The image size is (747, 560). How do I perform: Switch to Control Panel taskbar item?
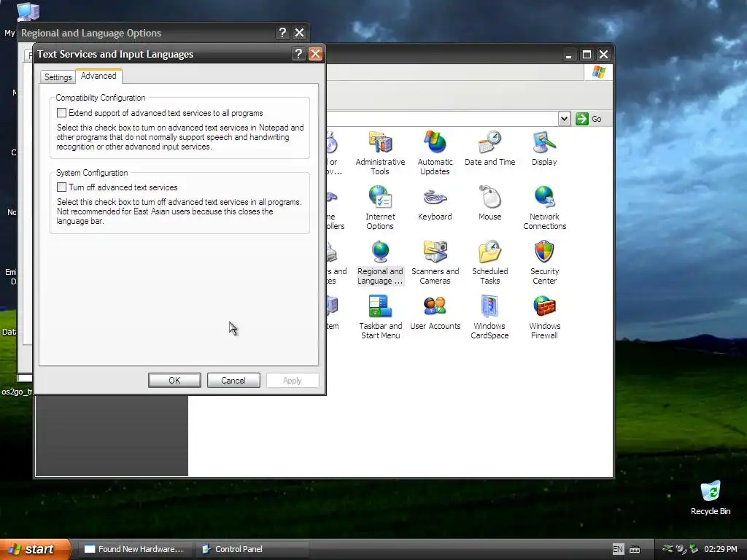(x=252, y=549)
